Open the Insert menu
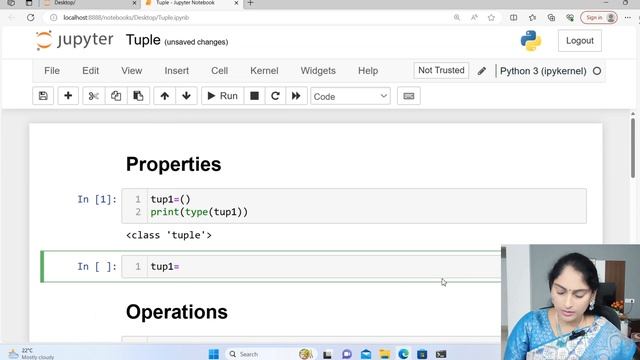640x360 pixels. pos(176,71)
